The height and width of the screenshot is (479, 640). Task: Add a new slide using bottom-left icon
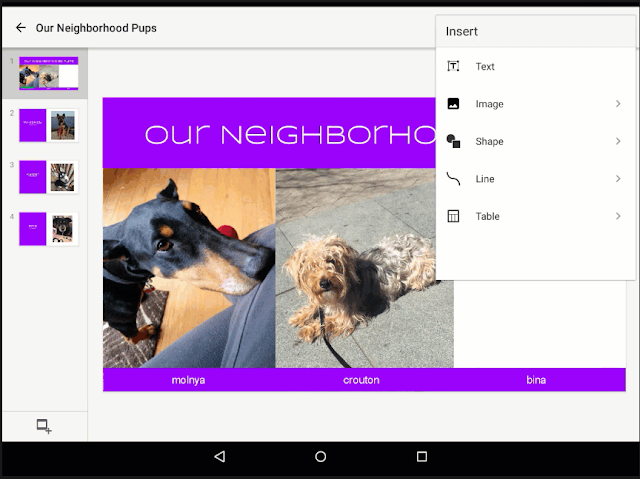(x=44, y=426)
